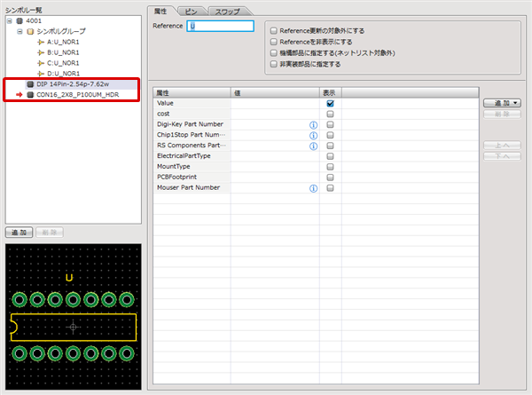Open info icon for Digi-Key Part Number
532x395 pixels.
314,125
